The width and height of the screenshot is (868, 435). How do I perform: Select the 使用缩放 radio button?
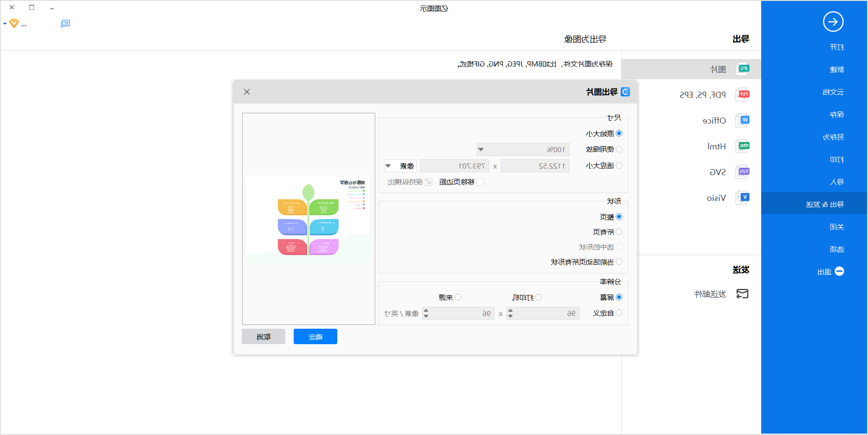pyautogui.click(x=619, y=149)
